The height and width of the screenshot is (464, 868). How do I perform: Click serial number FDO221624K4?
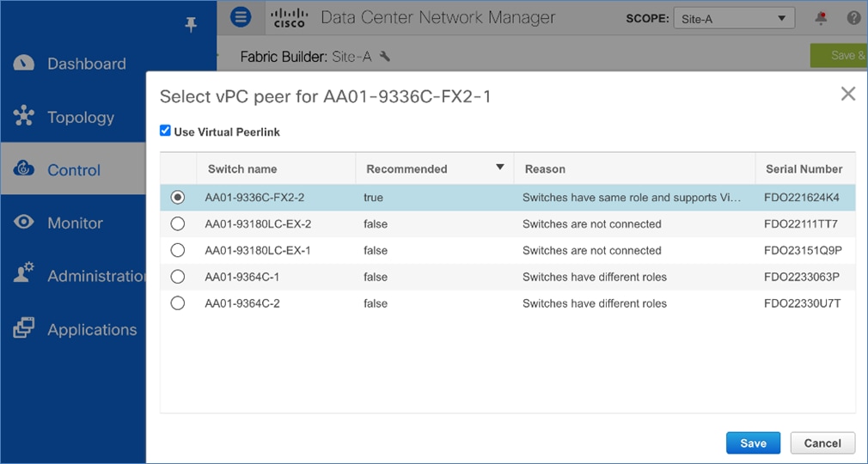802,198
